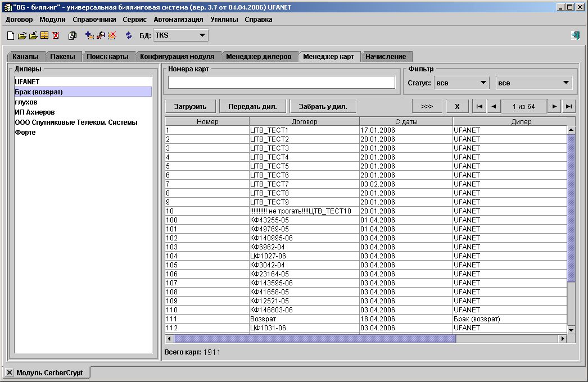Screen dimensions: 588x382
Task: Jump to the last page of cards
Action: [569, 106]
